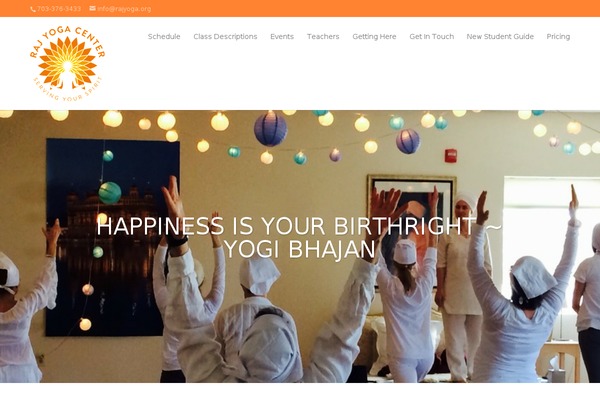Click the hero yoga class photo
600x400 pixels.
click(300, 247)
